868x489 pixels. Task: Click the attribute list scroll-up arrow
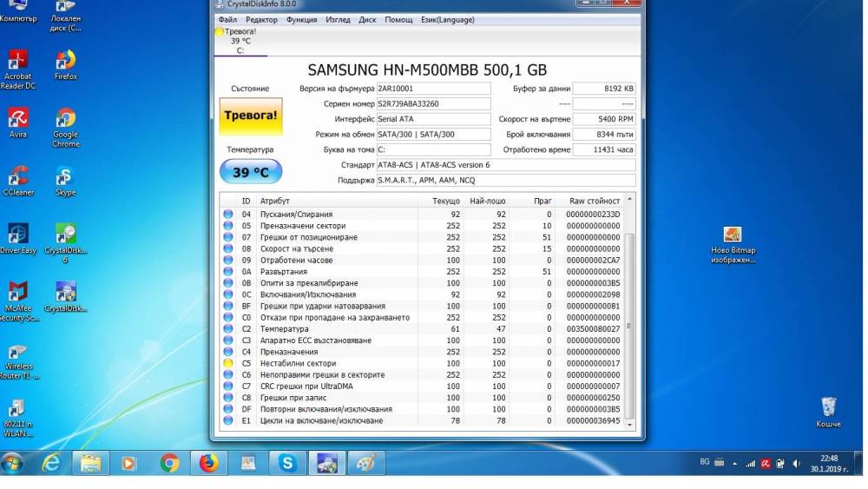click(629, 199)
